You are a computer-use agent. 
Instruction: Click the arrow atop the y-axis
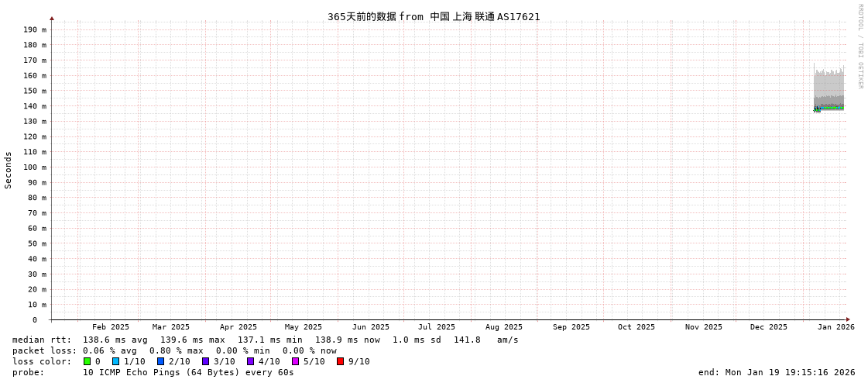52,18
